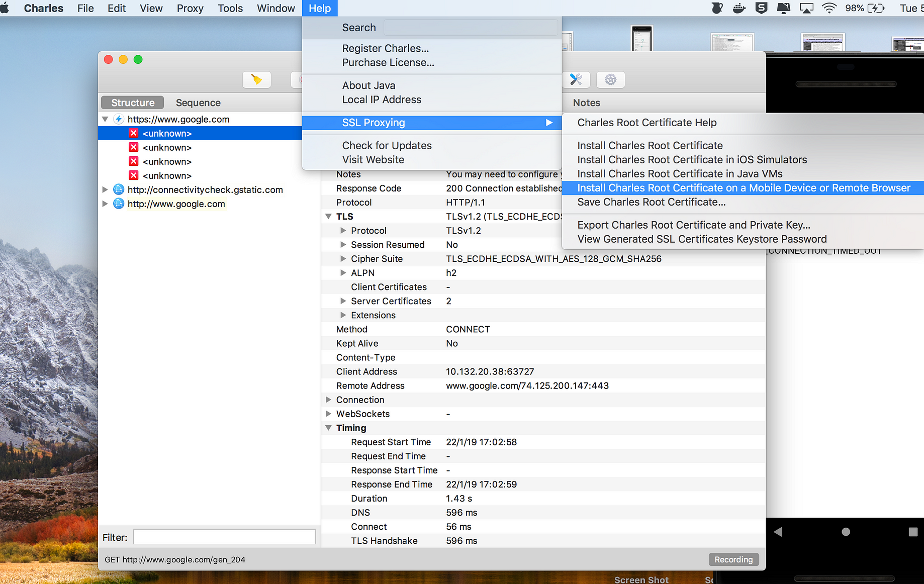
Task: Choose Visit Website menu item
Action: (x=432, y=159)
